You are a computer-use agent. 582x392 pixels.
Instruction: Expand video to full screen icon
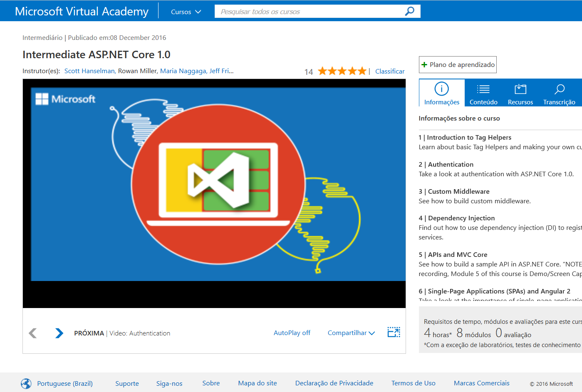(394, 332)
